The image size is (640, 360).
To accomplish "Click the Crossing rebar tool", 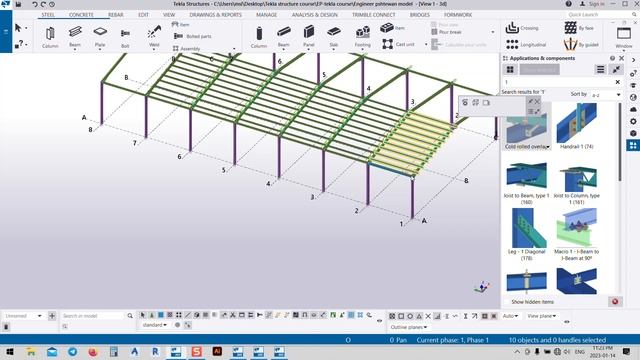I will tap(522, 28).
